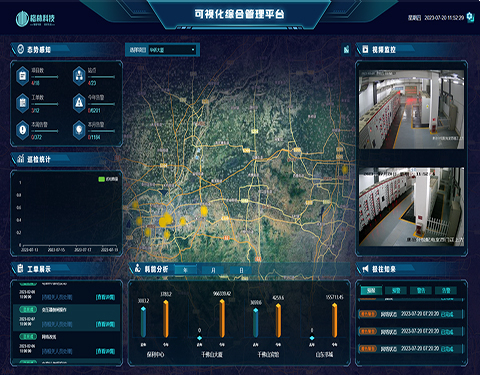Open the upper surveillance camera feed
The height and width of the screenshot is (375, 480).
(411, 109)
